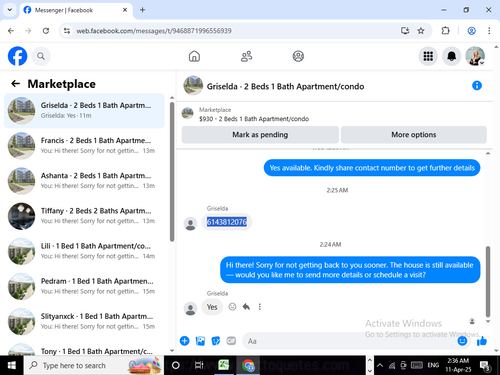500x375 pixels.
Task: Click ENG language indicator
Action: click(433, 365)
